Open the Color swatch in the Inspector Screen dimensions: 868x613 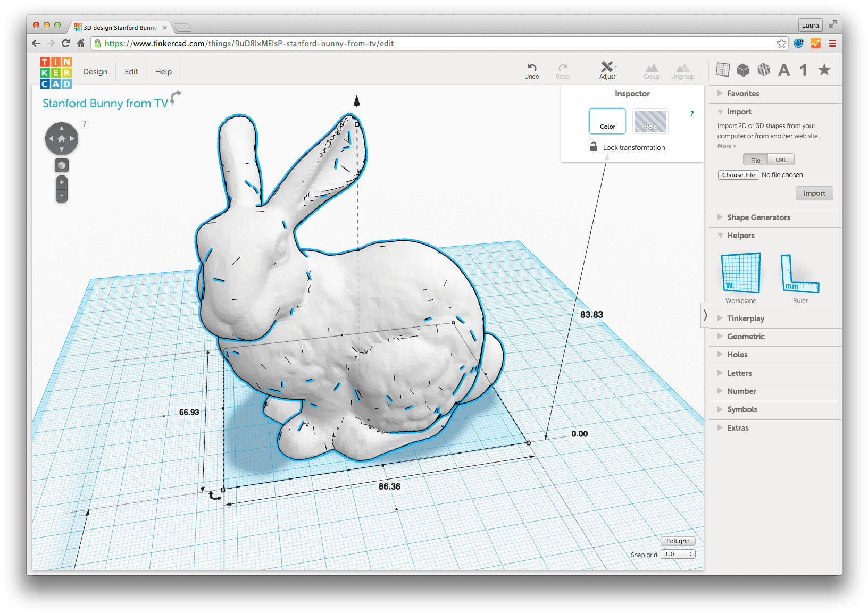[x=607, y=121]
